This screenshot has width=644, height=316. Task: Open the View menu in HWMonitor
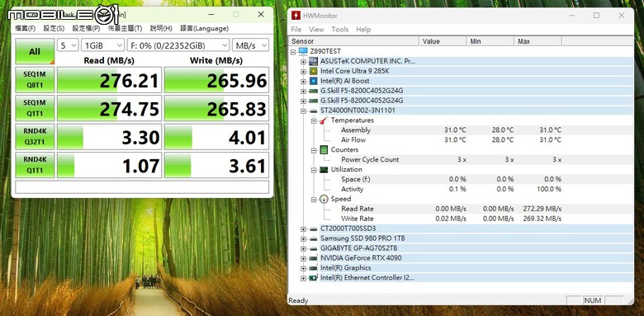[x=316, y=29]
